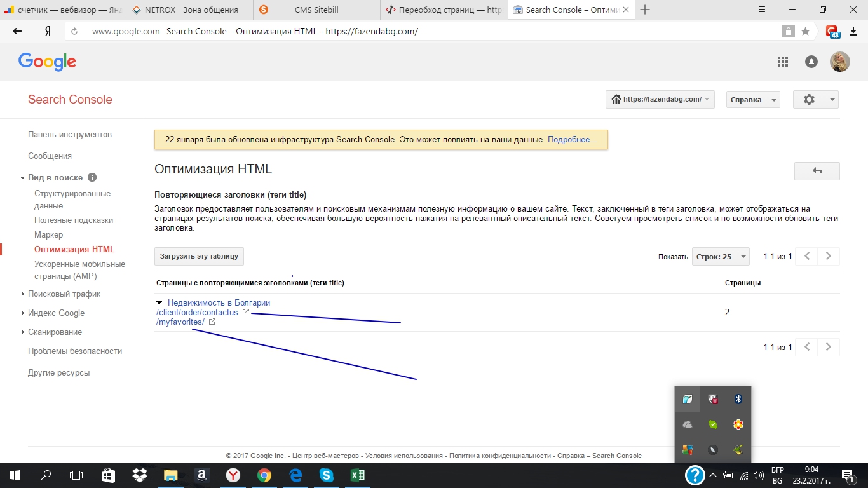Open taskbar search magnifier

(46, 475)
